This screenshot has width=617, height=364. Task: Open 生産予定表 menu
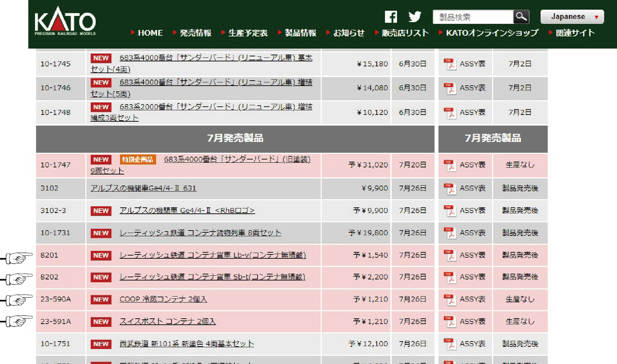(248, 33)
